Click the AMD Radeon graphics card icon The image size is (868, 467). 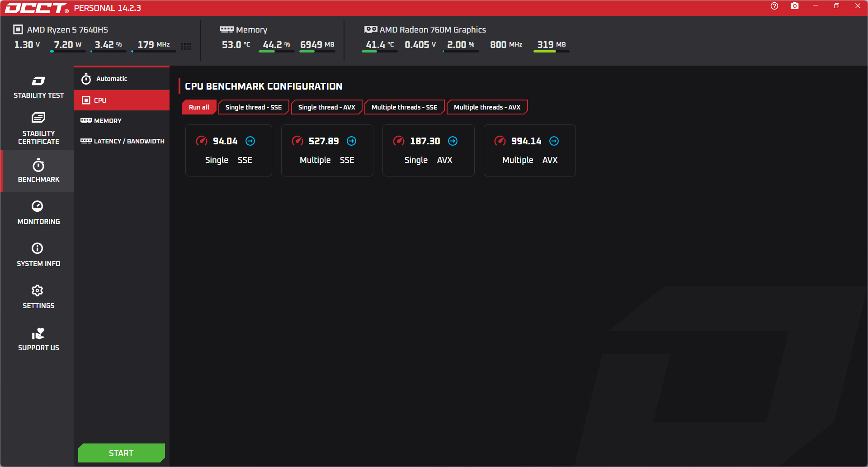point(370,29)
